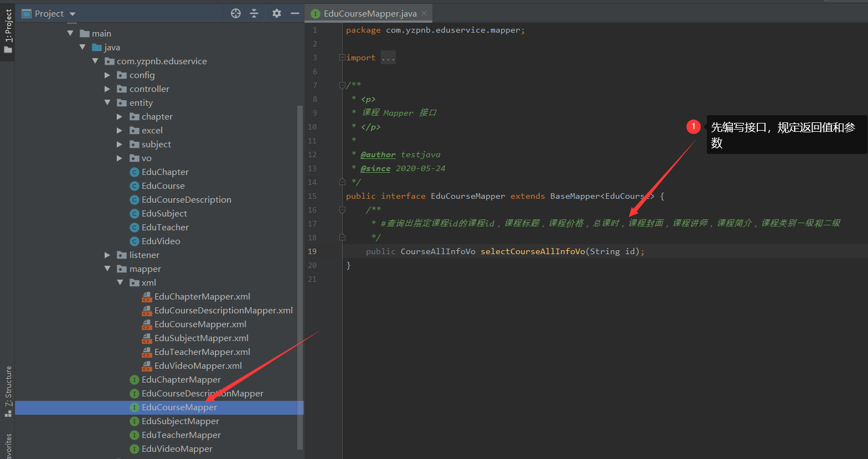This screenshot has width=868, height=459.
Task: Click the EduCourseMapper.xml file icon
Action: 147,324
